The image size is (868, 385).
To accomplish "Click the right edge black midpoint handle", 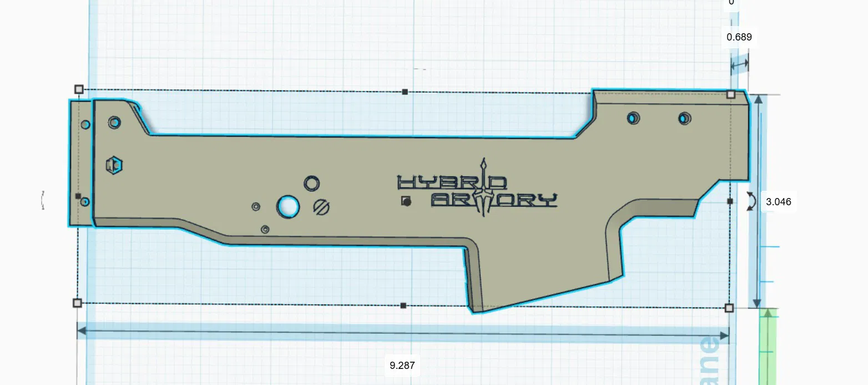I will pos(730,201).
